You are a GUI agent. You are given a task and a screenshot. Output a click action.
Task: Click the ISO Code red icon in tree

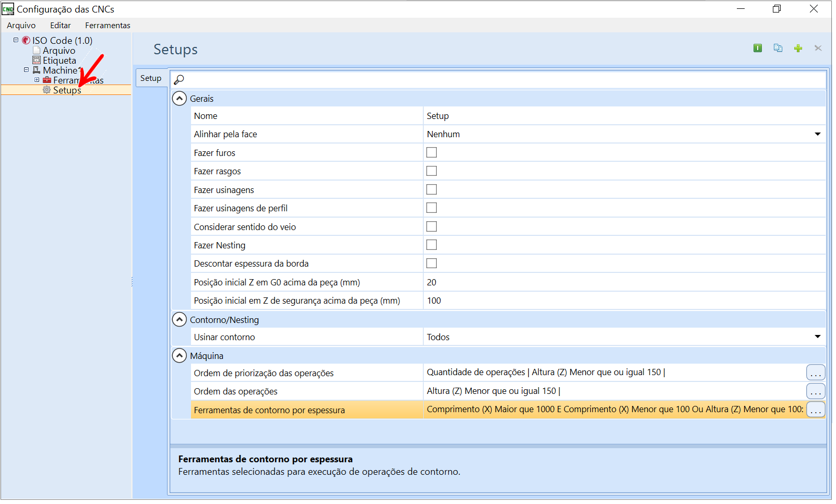coord(26,40)
